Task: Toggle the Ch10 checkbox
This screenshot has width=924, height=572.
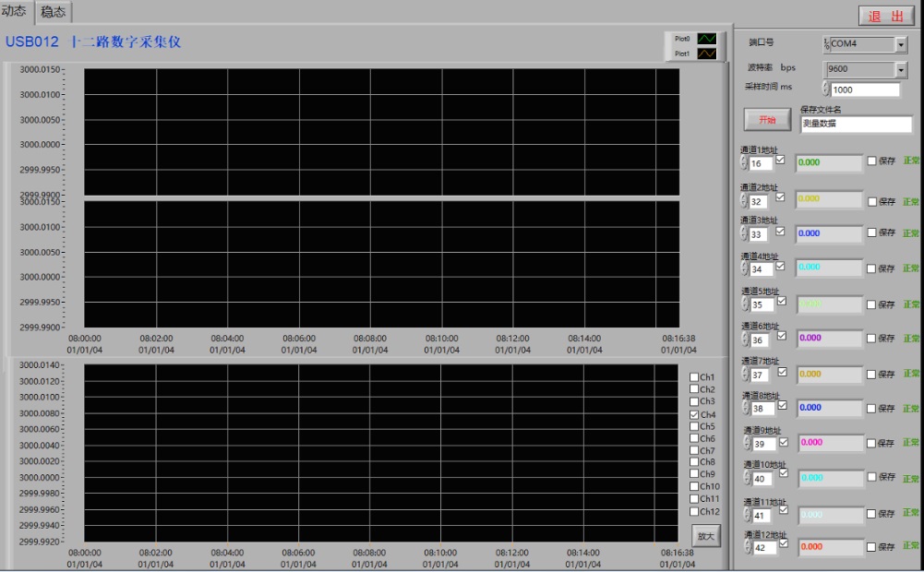Action: 694,486
